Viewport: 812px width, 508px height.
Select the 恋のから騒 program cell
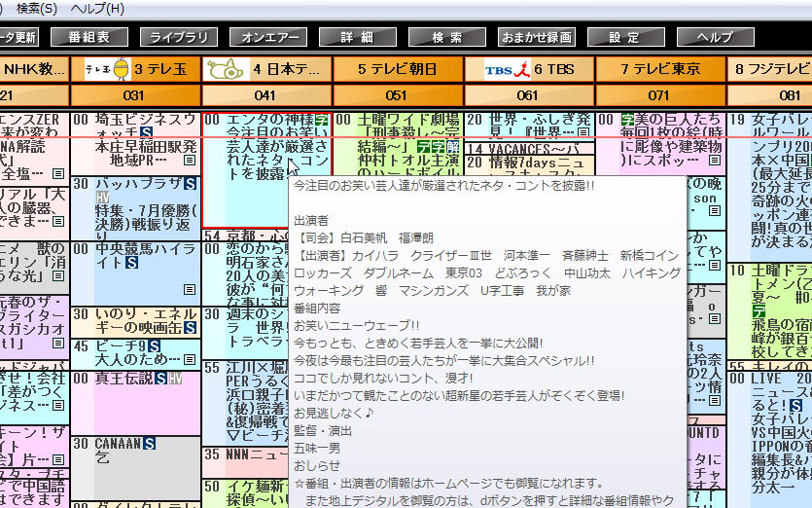pyautogui.click(x=245, y=273)
